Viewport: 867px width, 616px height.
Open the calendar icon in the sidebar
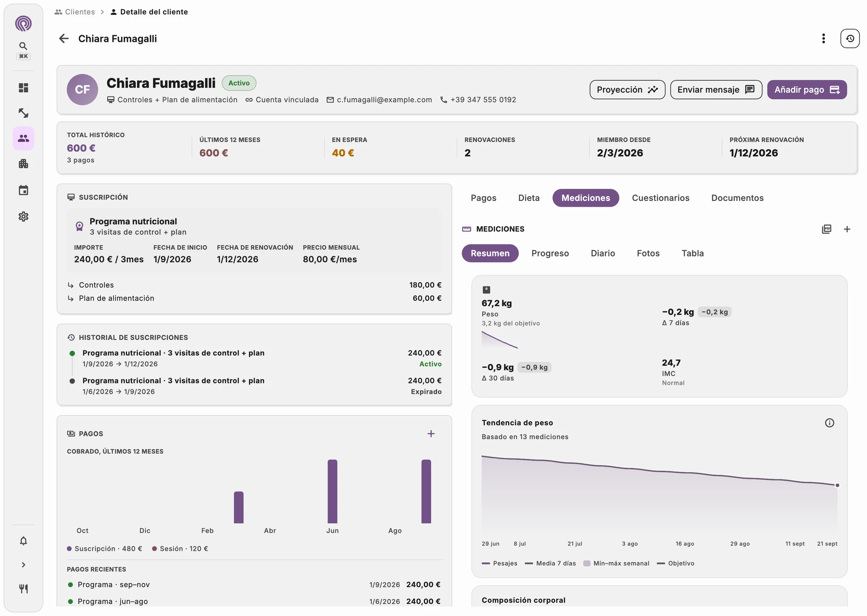(23, 190)
